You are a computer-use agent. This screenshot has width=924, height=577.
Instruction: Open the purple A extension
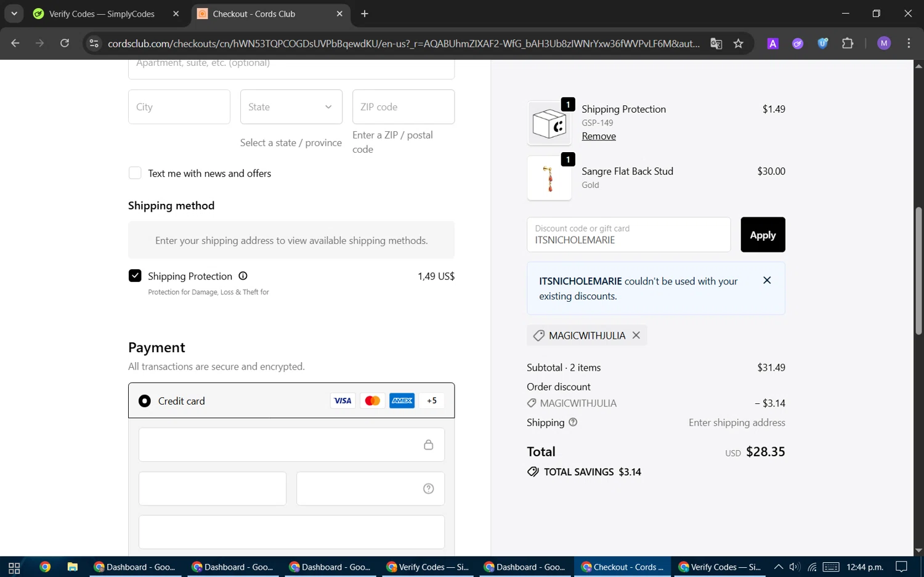pos(773,43)
